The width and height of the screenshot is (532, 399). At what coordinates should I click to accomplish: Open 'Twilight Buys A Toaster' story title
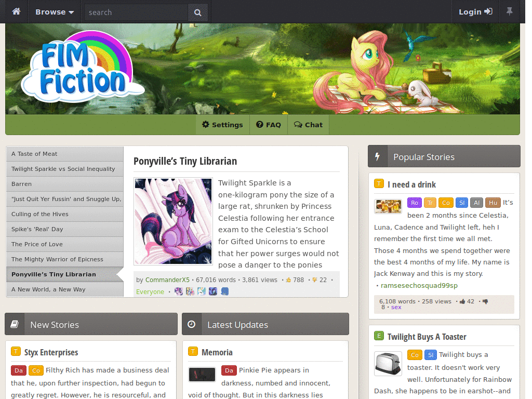[x=427, y=337]
